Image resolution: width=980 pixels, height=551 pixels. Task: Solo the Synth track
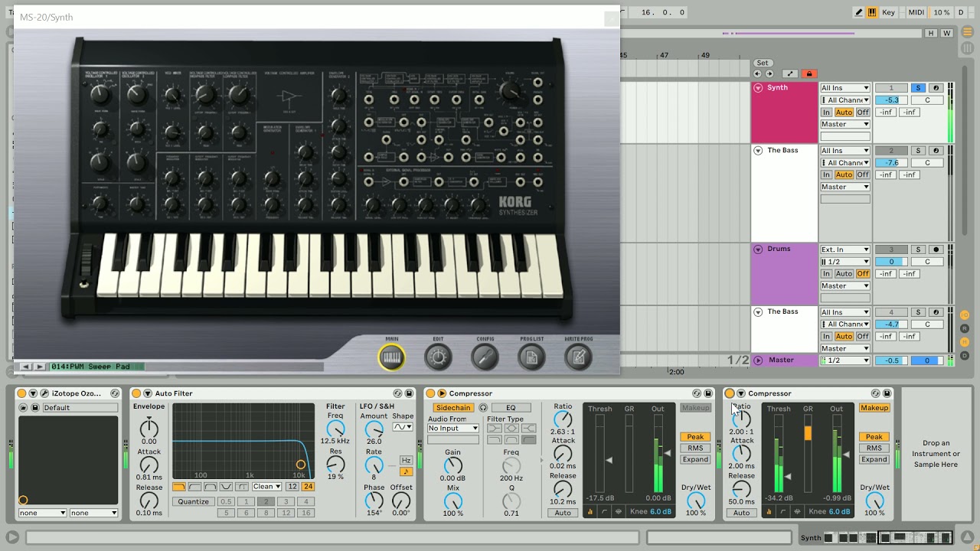[x=919, y=88]
